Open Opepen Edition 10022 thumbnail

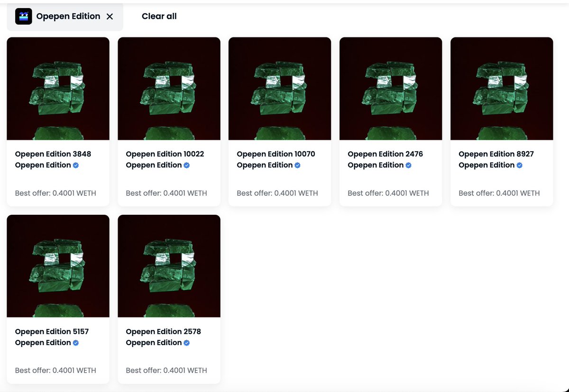coord(169,89)
